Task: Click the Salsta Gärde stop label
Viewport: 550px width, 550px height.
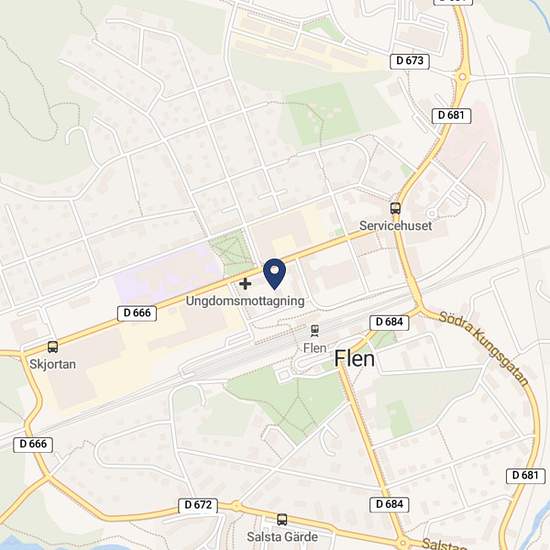Action: pyautogui.click(x=282, y=537)
